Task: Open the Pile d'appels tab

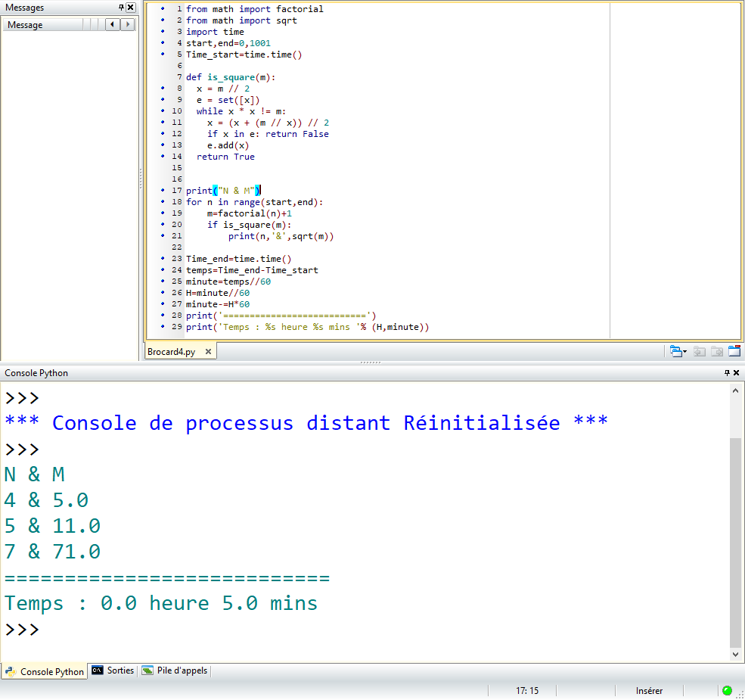Action: click(175, 670)
